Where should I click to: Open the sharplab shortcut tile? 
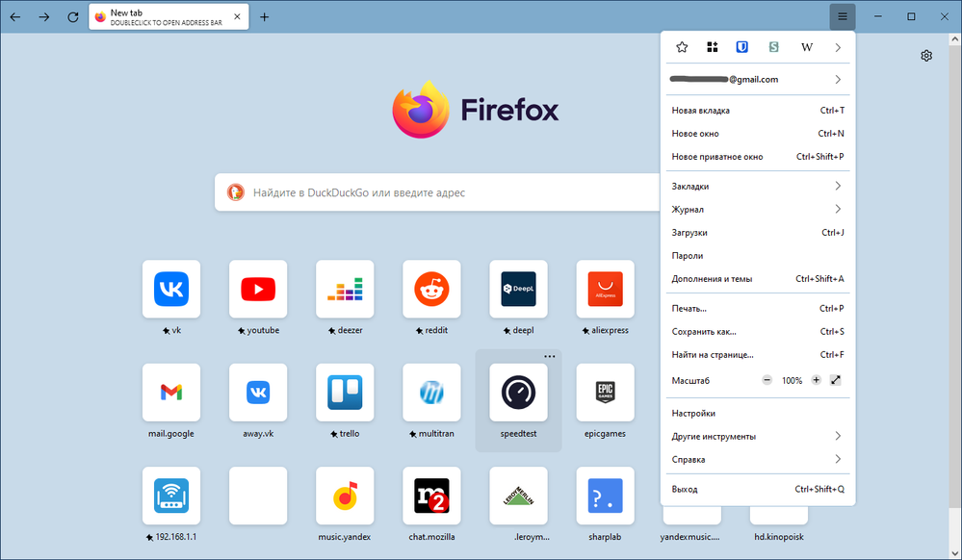pyautogui.click(x=606, y=496)
